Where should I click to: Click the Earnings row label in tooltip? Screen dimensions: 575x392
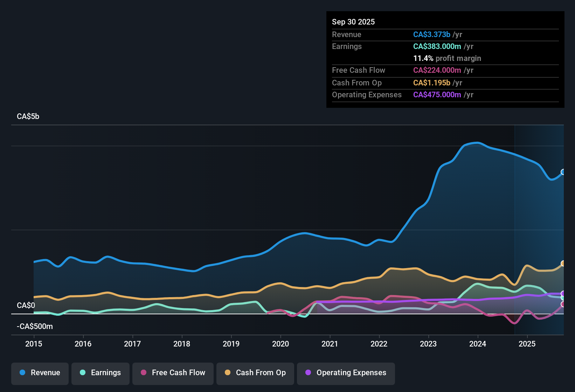347,47
